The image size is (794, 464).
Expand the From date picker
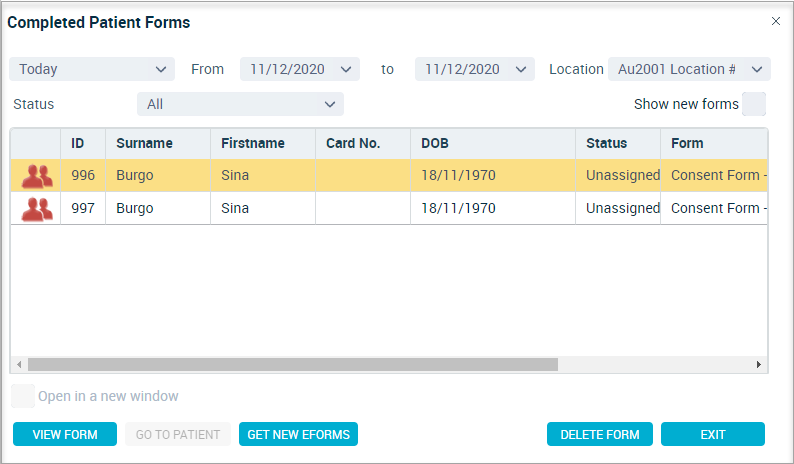(300, 69)
